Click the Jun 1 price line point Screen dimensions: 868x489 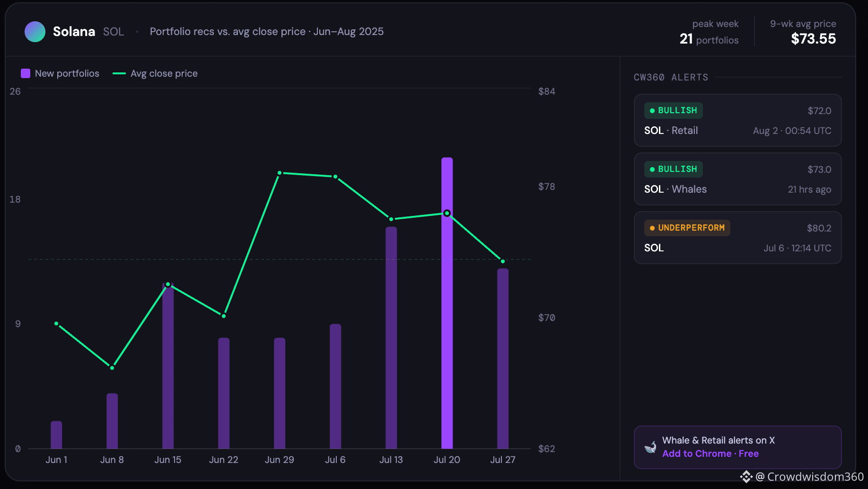(x=56, y=324)
